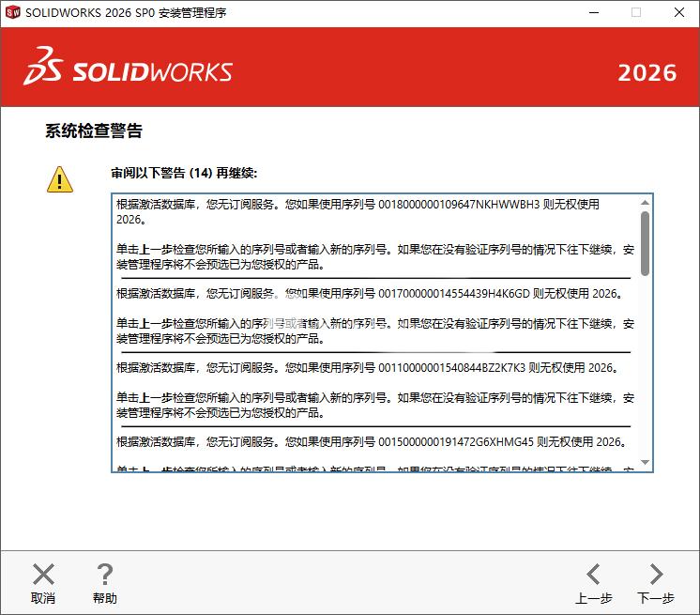Go back using the 上一步 label
Viewport: 700px width, 615px height.
click(593, 598)
